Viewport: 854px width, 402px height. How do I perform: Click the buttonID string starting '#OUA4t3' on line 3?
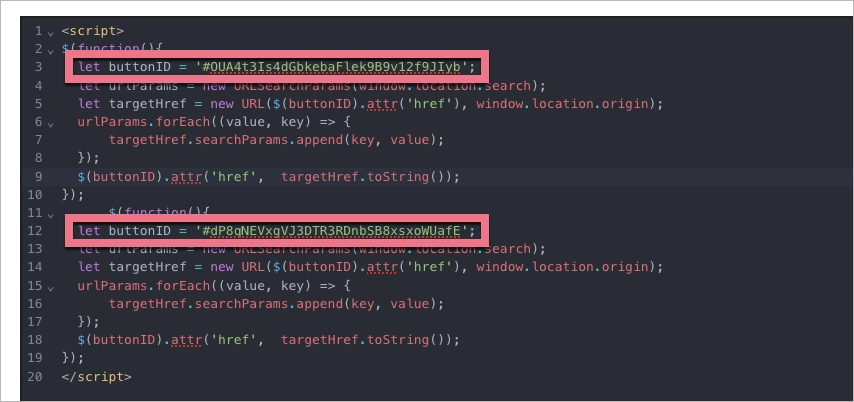point(332,67)
